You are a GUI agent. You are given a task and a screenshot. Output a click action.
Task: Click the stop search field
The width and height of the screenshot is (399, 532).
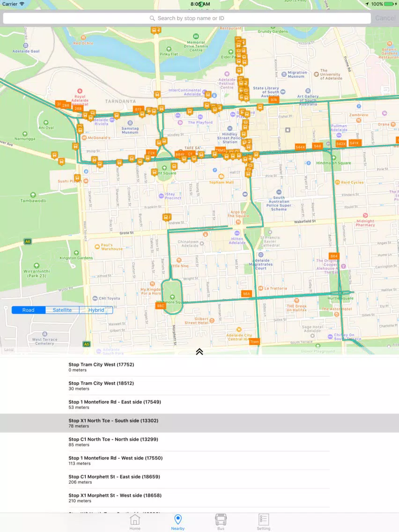pyautogui.click(x=187, y=18)
